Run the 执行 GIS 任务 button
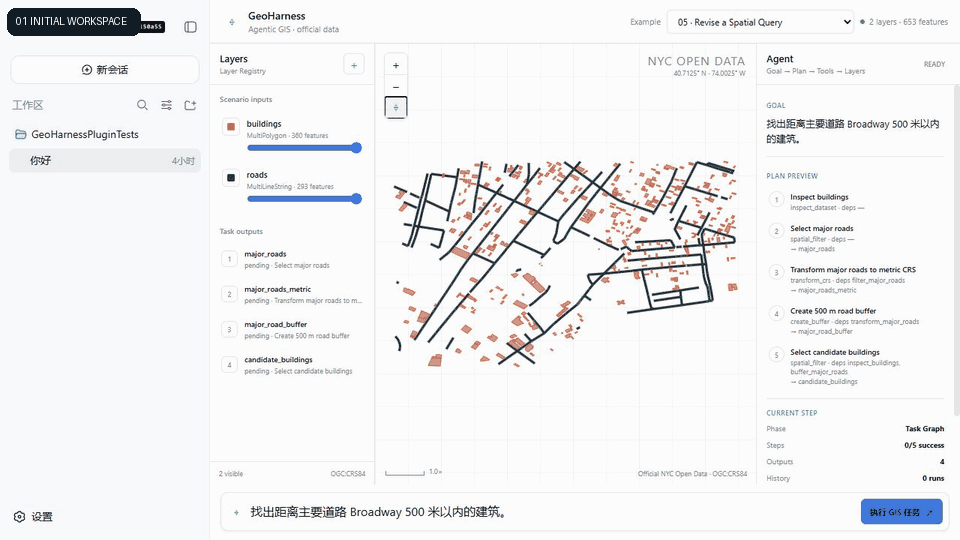This screenshot has height=540, width=960. (x=901, y=512)
